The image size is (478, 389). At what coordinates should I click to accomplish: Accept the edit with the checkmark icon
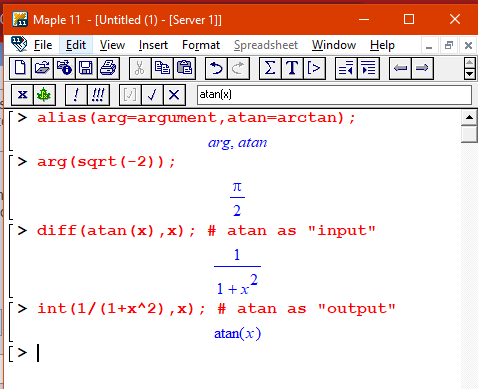(152, 95)
